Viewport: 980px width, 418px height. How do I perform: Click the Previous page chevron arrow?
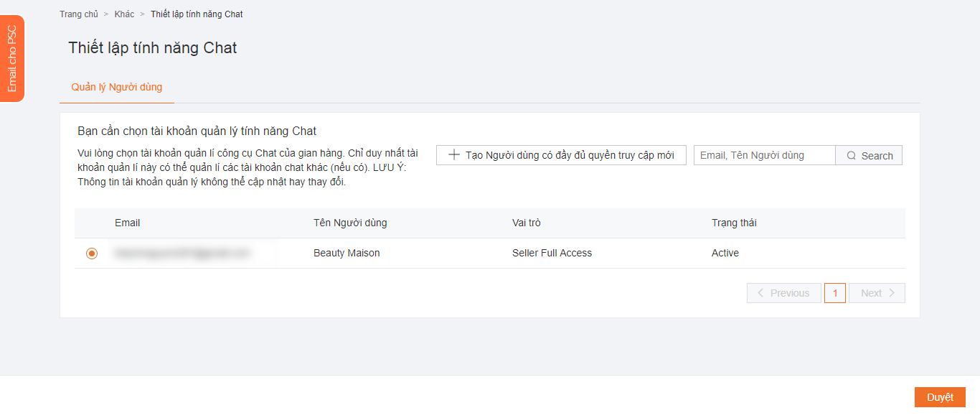click(761, 293)
